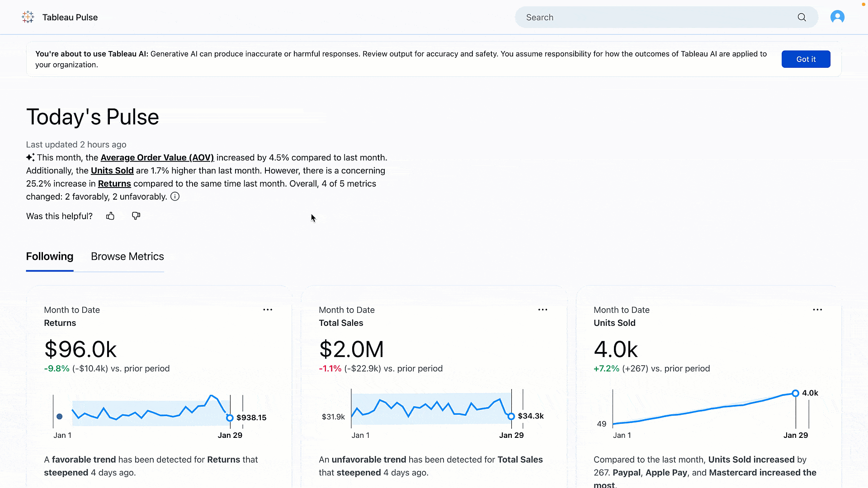Click the user profile avatar icon

(838, 17)
